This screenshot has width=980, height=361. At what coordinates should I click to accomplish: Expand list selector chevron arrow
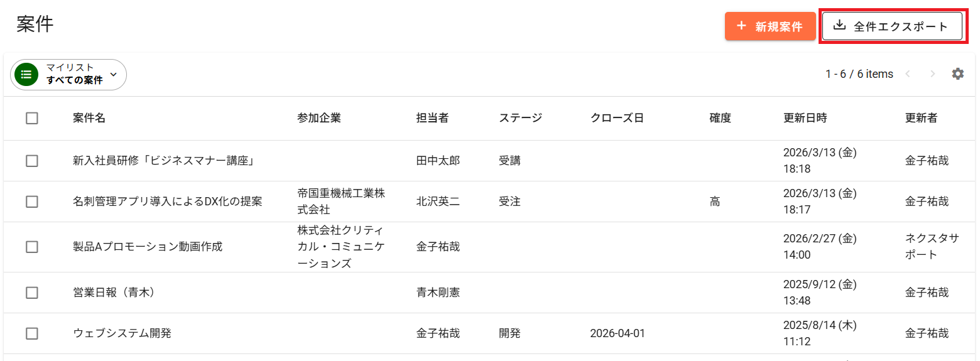(114, 75)
